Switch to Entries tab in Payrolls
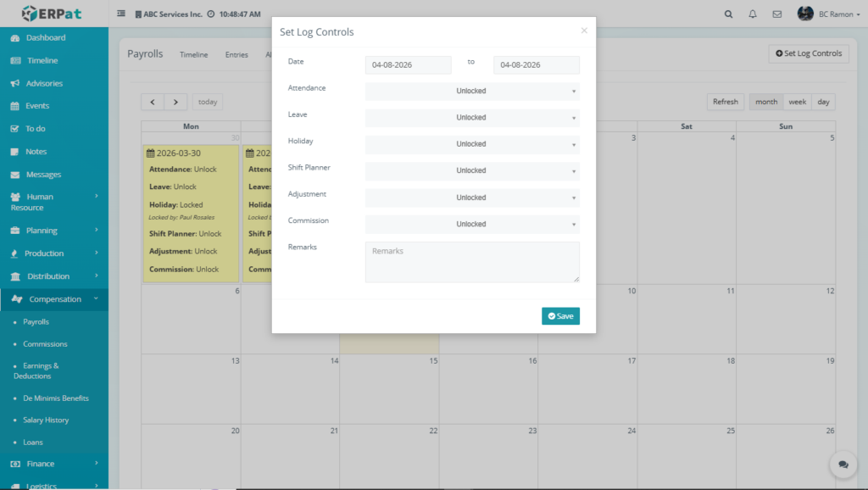This screenshot has height=490, width=868. click(236, 55)
